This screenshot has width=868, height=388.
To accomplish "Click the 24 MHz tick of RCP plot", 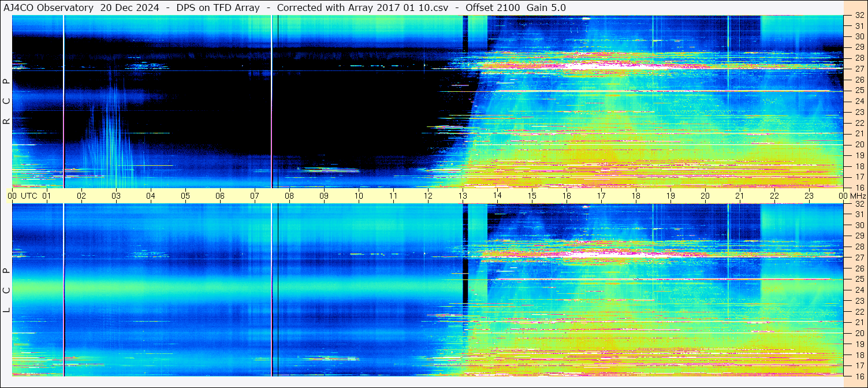I will [x=859, y=101].
